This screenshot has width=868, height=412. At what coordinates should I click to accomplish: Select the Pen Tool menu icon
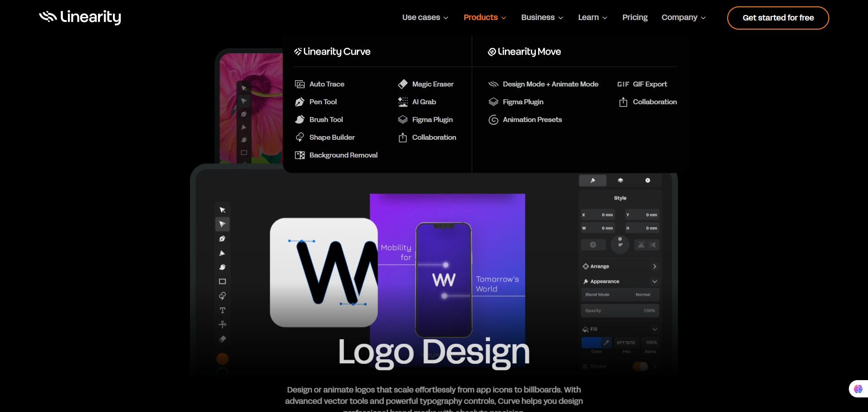click(x=299, y=102)
